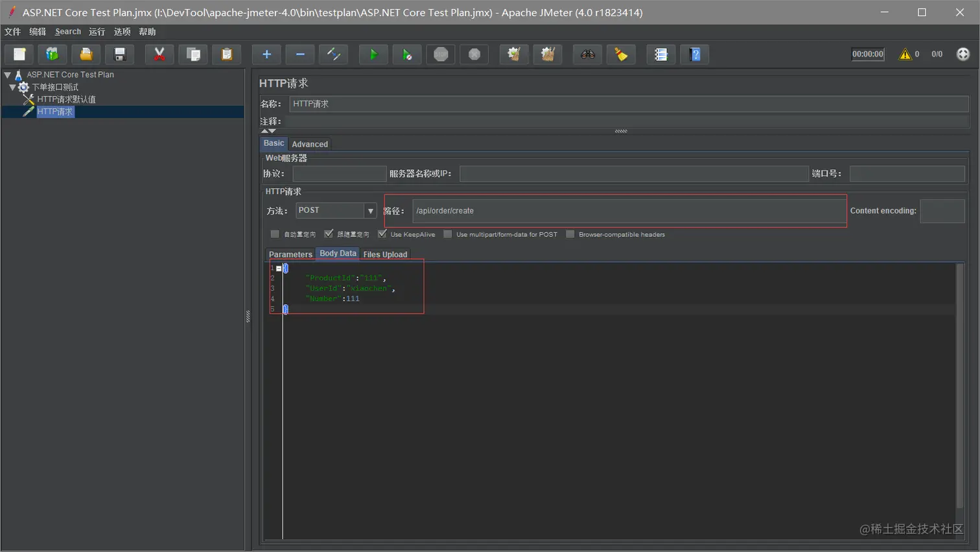Click the "ProductId" line in body

(x=345, y=278)
